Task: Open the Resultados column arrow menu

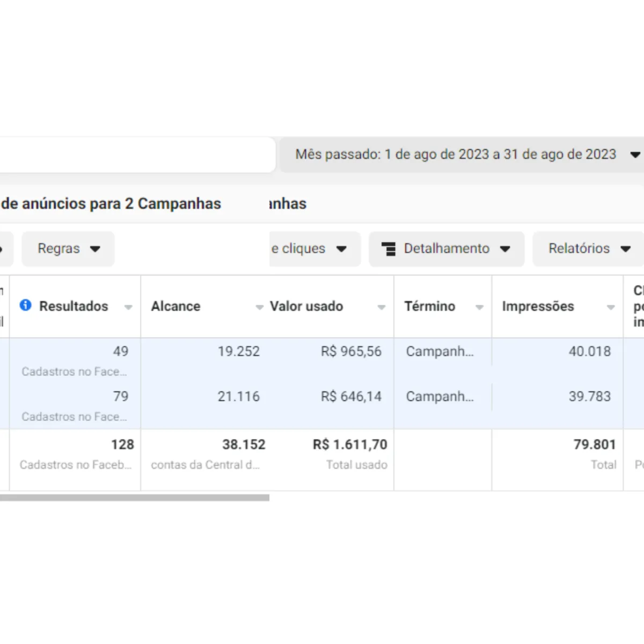Action: pos(128,307)
